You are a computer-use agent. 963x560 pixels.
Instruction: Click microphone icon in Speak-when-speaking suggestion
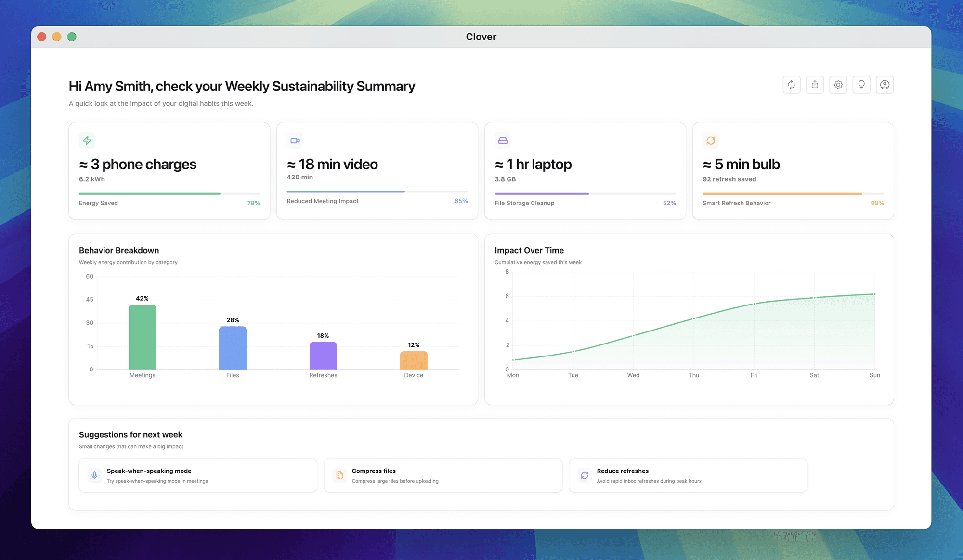click(94, 475)
